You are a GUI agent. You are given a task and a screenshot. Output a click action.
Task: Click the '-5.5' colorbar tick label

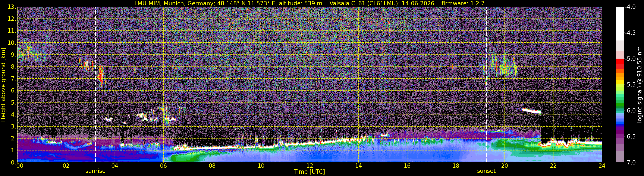(x=630, y=85)
